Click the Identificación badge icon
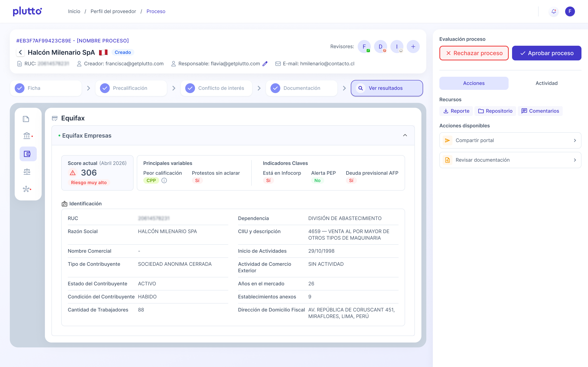 (x=64, y=204)
